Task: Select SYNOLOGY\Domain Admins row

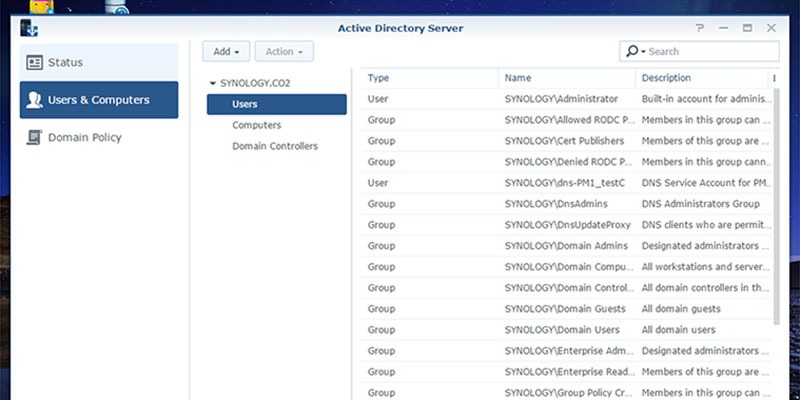Action: coord(567,245)
